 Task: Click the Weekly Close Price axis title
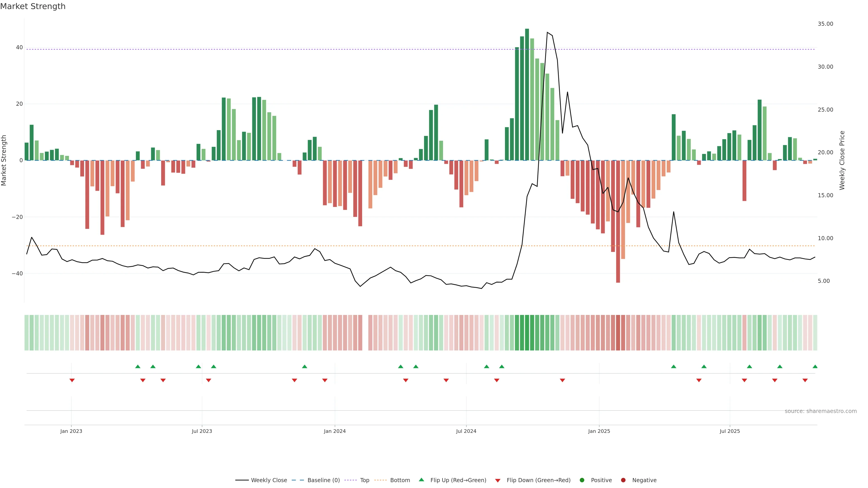pyautogui.click(x=842, y=160)
